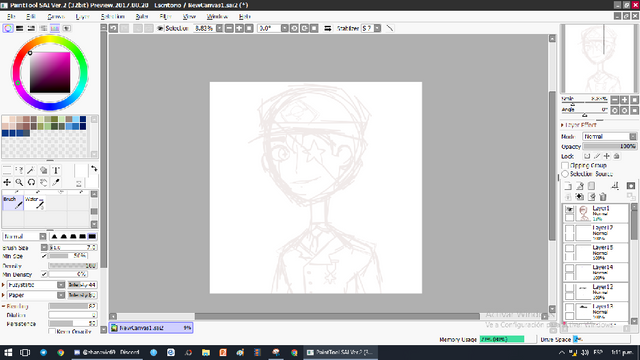Zoom in using the toolbar plus button
The image size is (640, 360).
pyautogui.click(x=239, y=28)
